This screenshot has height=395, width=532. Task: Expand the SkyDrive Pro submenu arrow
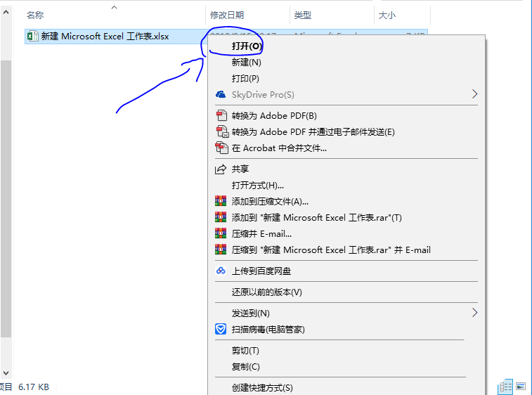point(474,94)
